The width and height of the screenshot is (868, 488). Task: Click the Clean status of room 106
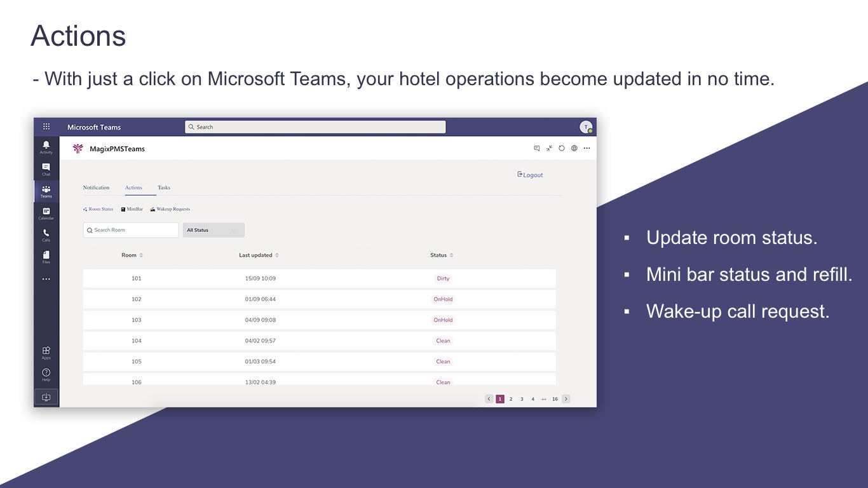(x=443, y=382)
